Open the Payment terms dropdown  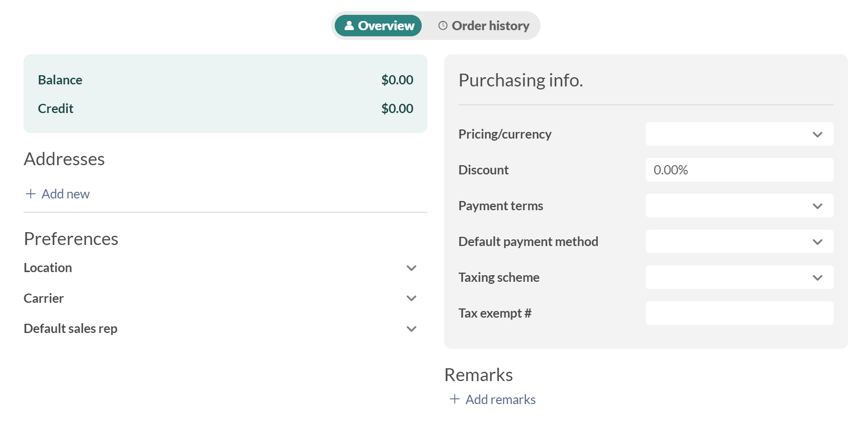pyautogui.click(x=740, y=206)
